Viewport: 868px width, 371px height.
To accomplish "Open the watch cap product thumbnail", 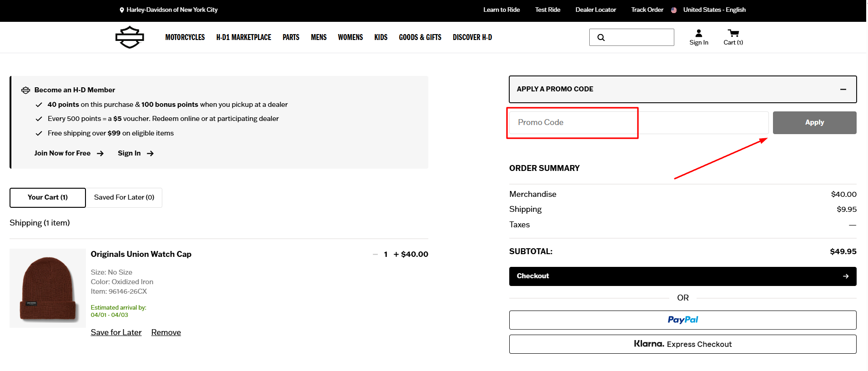I will (x=48, y=288).
